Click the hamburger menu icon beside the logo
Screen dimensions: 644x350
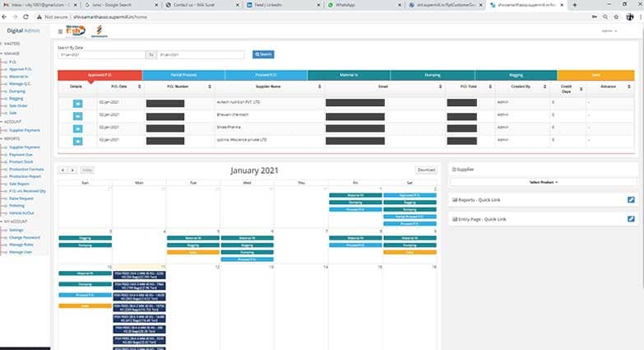pos(60,31)
